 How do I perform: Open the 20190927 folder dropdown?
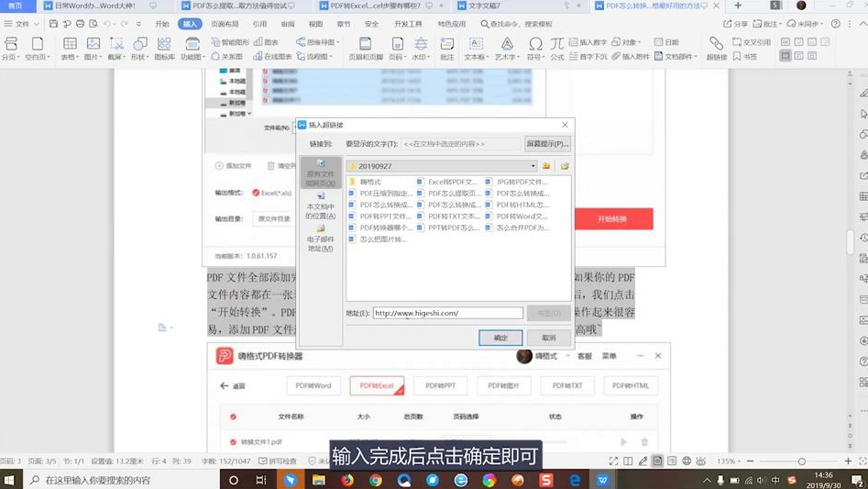tap(533, 166)
